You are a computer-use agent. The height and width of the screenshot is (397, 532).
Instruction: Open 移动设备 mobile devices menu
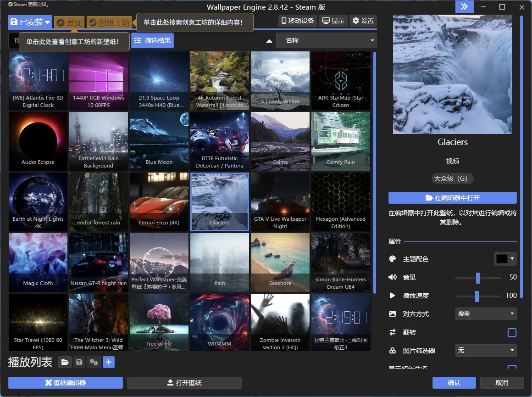coord(298,21)
